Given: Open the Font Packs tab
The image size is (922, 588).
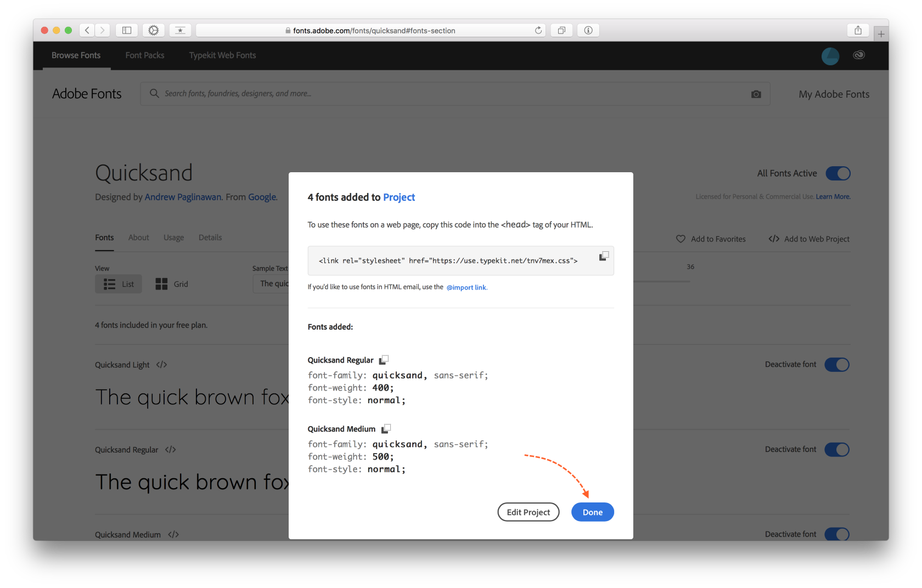Looking at the screenshot, I should coord(145,55).
